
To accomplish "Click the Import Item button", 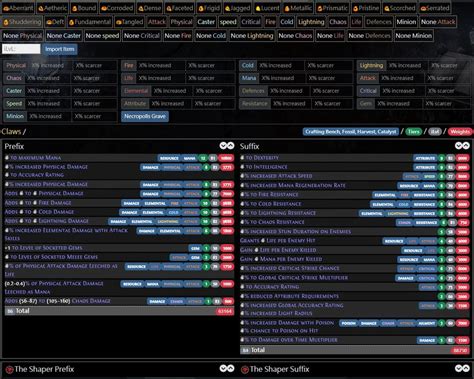I will tap(60, 49).
